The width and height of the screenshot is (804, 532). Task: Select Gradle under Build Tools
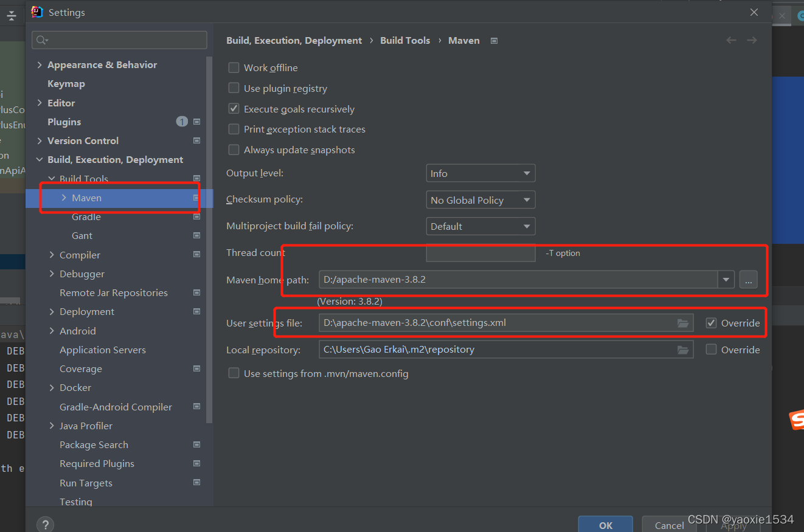coord(86,216)
